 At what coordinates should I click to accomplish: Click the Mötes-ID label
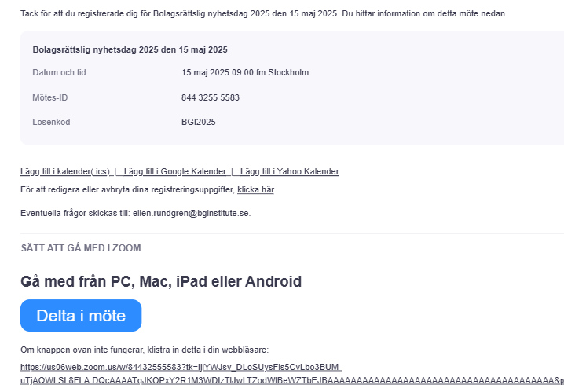50,97
